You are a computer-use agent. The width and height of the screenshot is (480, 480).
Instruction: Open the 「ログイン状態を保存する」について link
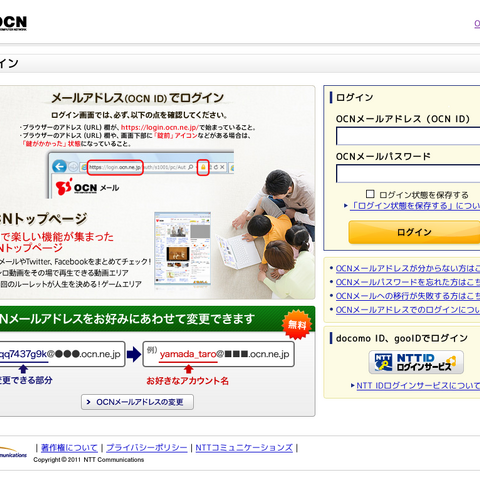pyautogui.click(x=415, y=206)
